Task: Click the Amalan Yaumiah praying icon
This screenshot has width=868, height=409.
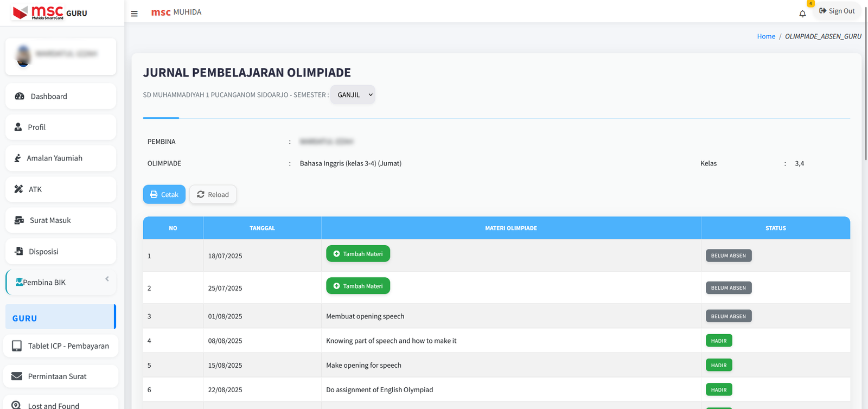Action: coord(17,158)
